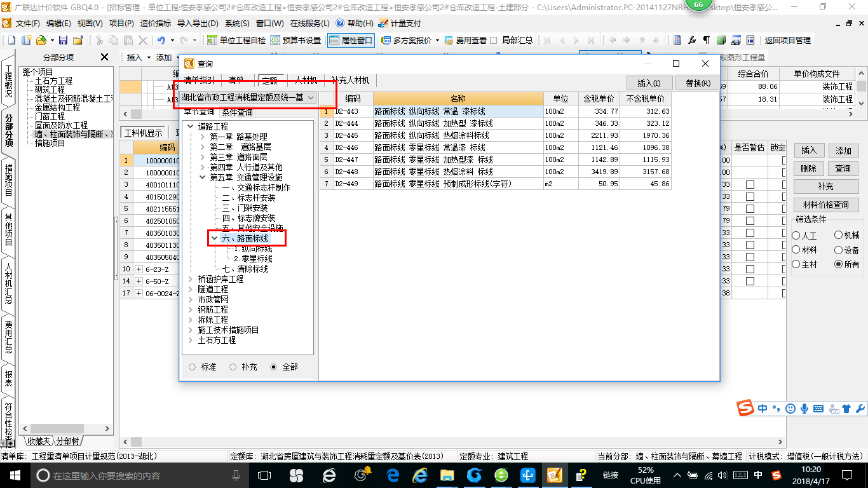This screenshot has width=868, height=488.
Task: Open Sogou soft keyboard icon
Action: tap(818, 409)
